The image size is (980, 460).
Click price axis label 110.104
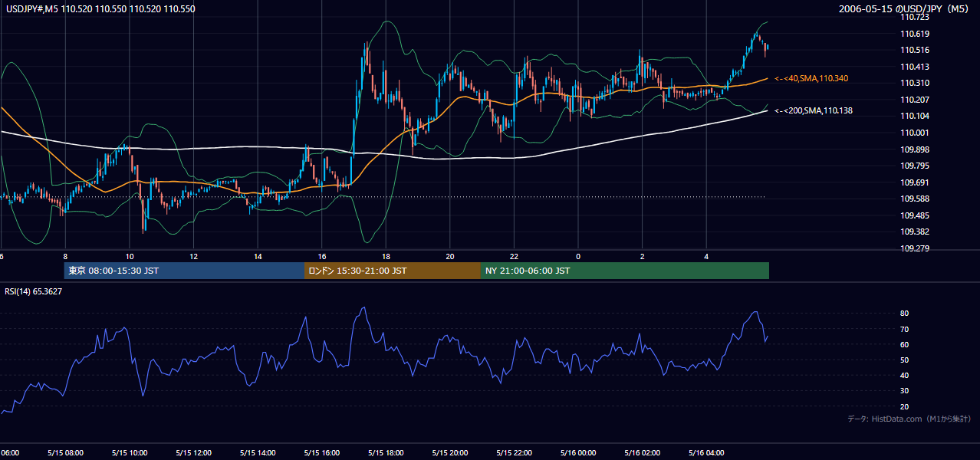[915, 116]
